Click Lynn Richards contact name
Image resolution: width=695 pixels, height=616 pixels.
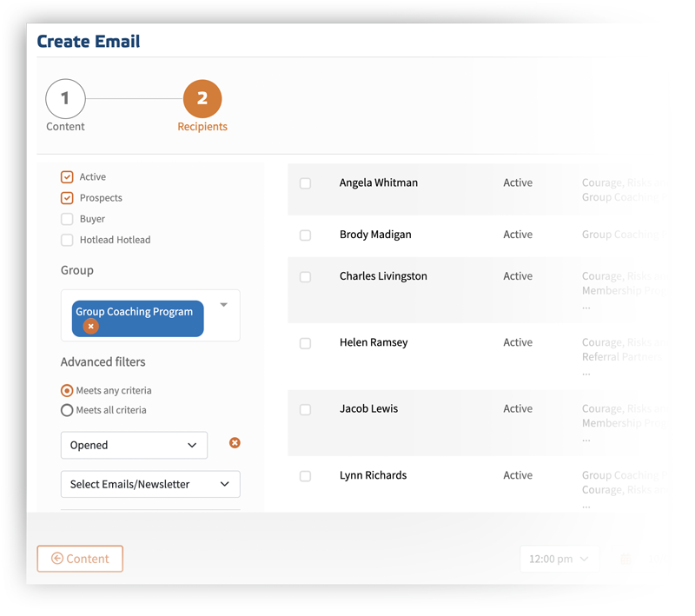[x=374, y=475]
